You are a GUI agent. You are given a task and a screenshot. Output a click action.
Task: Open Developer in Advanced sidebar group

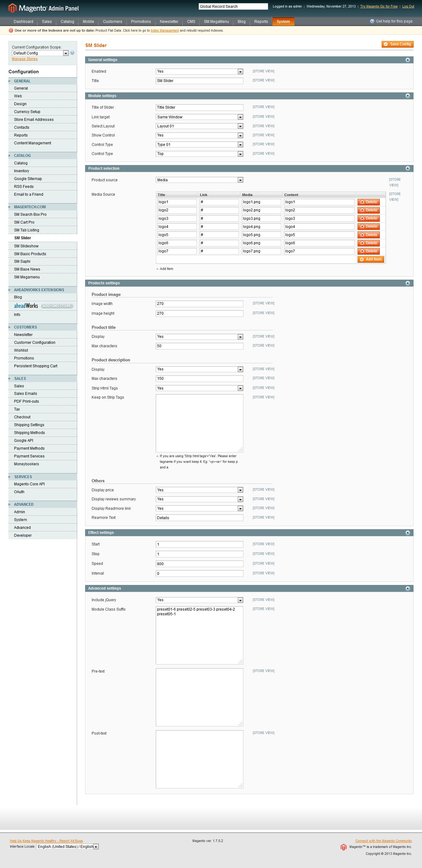point(23,535)
